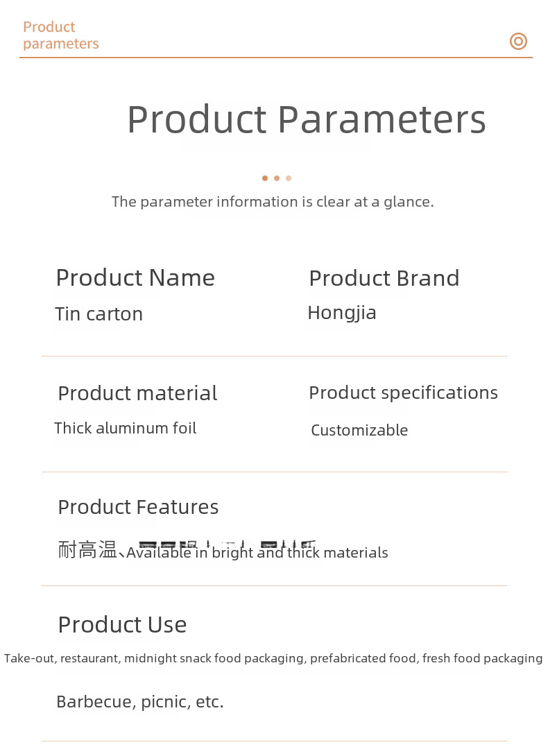This screenshot has width=548, height=756.
Task: Click the "clear at a glance" subtitle
Action: tap(273, 202)
